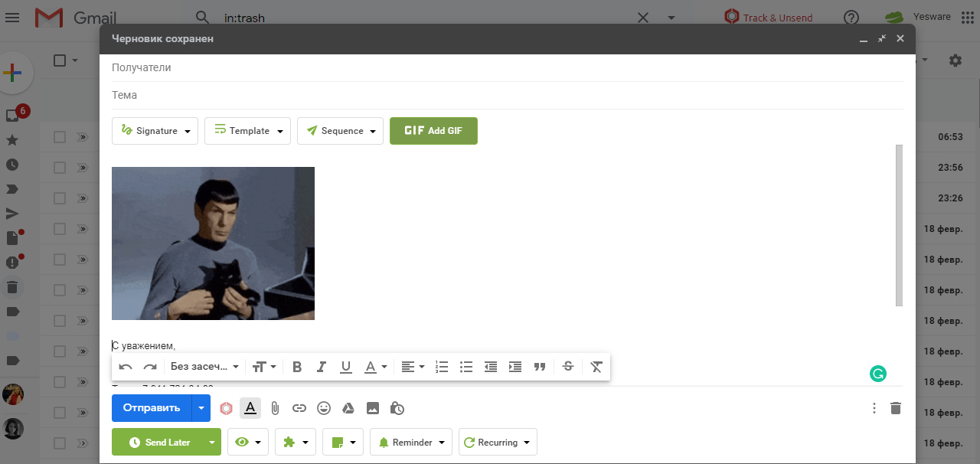Click Track & Unsend link
Image resolution: width=980 pixels, height=464 pixels.
(x=769, y=17)
